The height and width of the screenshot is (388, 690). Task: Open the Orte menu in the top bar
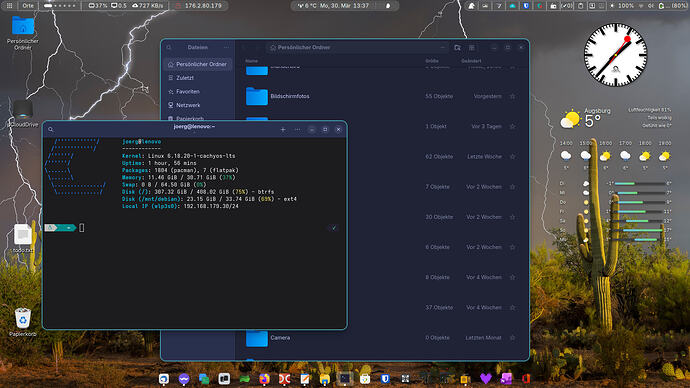tap(28, 6)
